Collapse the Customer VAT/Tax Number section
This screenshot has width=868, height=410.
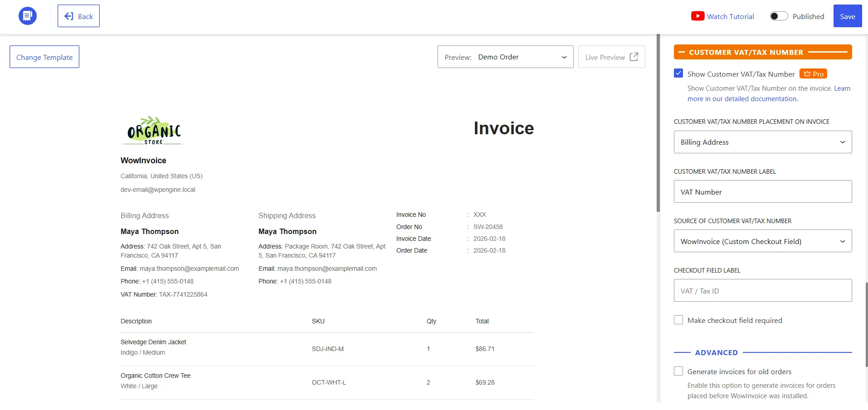coord(763,52)
